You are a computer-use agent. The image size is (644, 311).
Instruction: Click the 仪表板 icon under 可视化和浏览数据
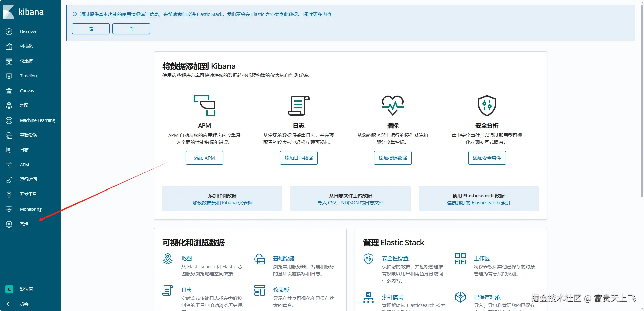260,290
